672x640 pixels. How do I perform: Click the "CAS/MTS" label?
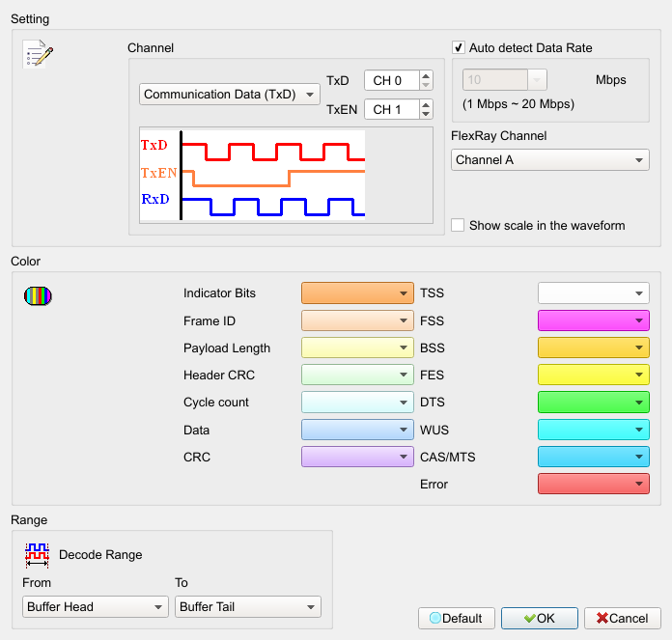[447, 458]
